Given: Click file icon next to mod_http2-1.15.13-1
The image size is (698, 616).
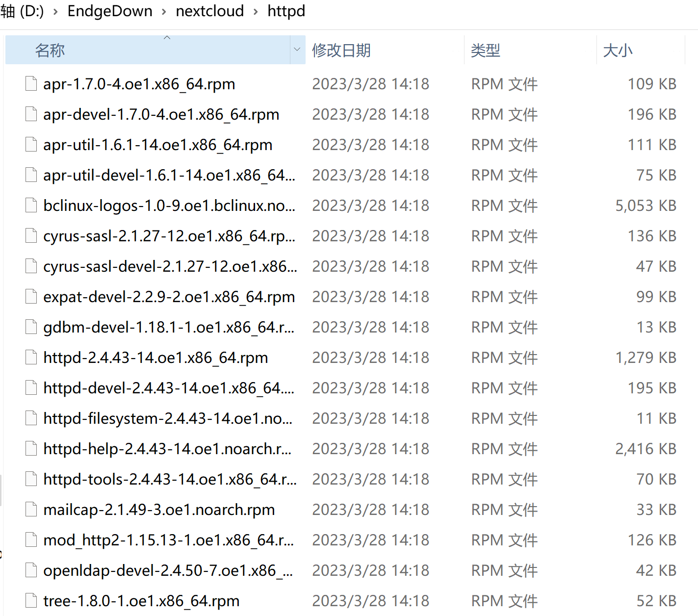Looking at the screenshot, I should coord(31,540).
